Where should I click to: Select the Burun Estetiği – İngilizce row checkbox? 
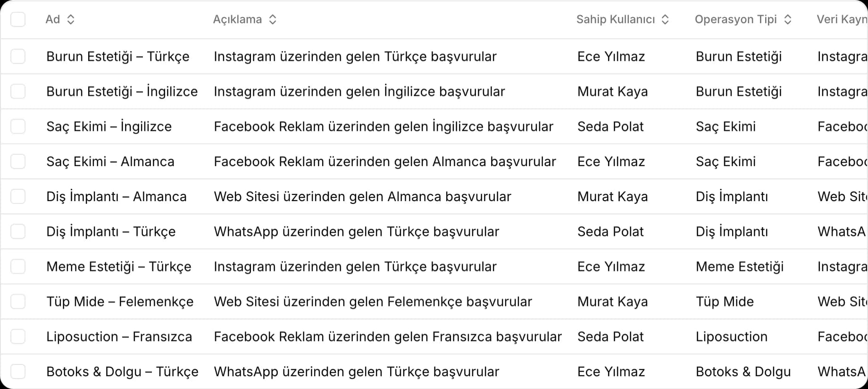pyautogui.click(x=18, y=91)
